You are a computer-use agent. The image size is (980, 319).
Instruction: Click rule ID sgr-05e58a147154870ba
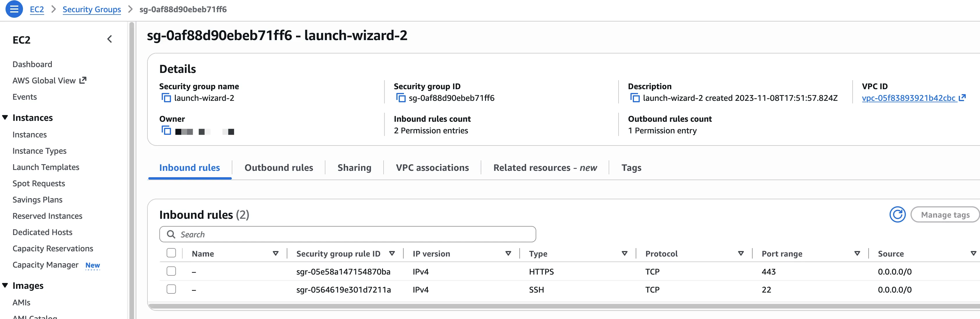point(343,271)
